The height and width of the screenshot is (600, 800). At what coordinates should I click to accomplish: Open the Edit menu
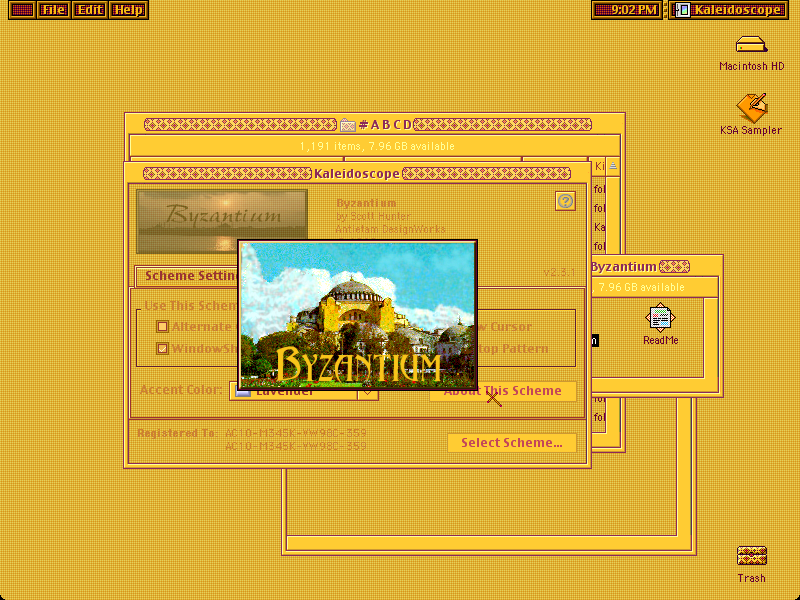90,10
